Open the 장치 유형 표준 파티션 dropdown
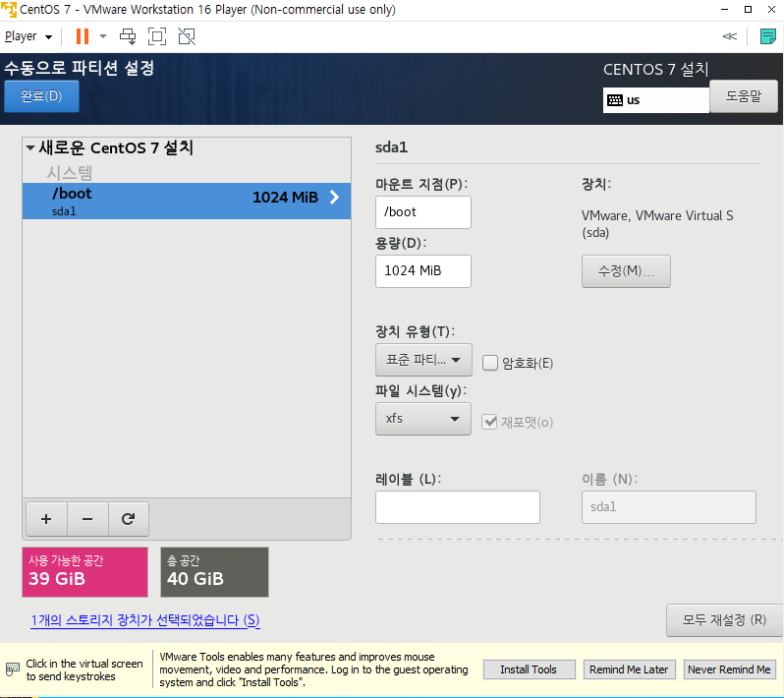Viewport: 784px width, 698px height. click(x=423, y=360)
